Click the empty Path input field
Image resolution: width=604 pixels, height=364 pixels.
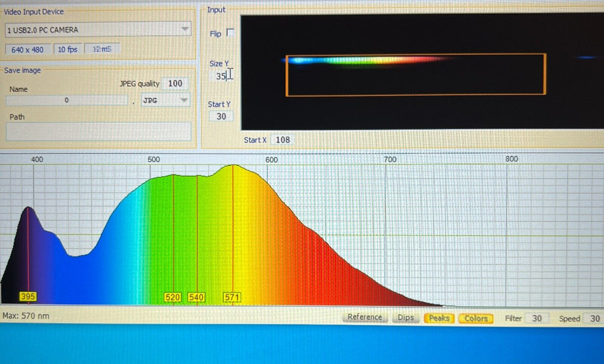pos(99,131)
